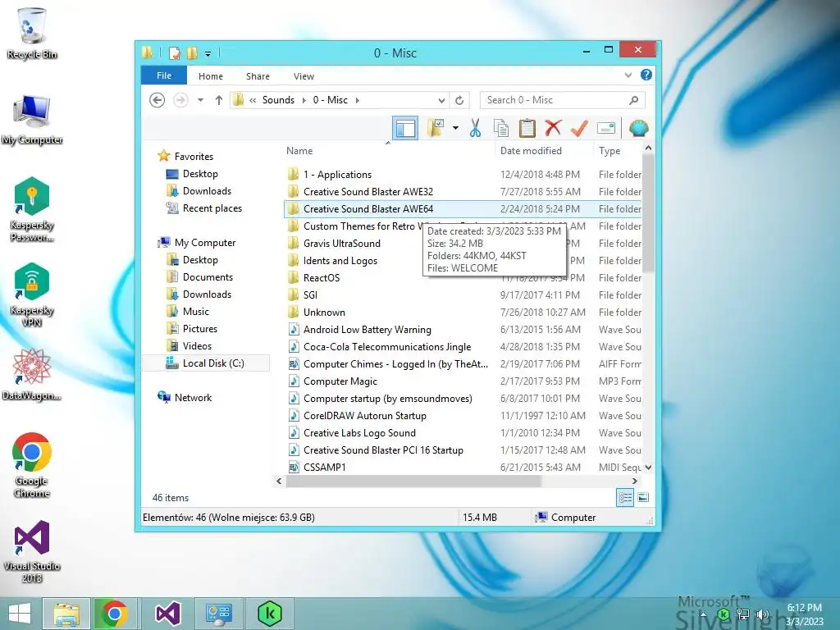The image size is (840, 630).
Task: Open Quick Access Toolbar customize dropdown
Action: point(208,53)
